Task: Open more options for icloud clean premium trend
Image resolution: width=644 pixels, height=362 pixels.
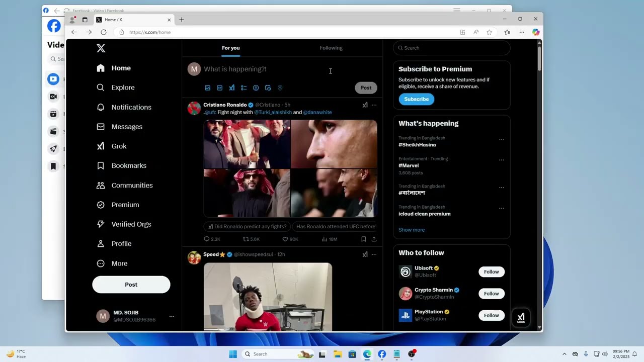Action: [501, 208]
